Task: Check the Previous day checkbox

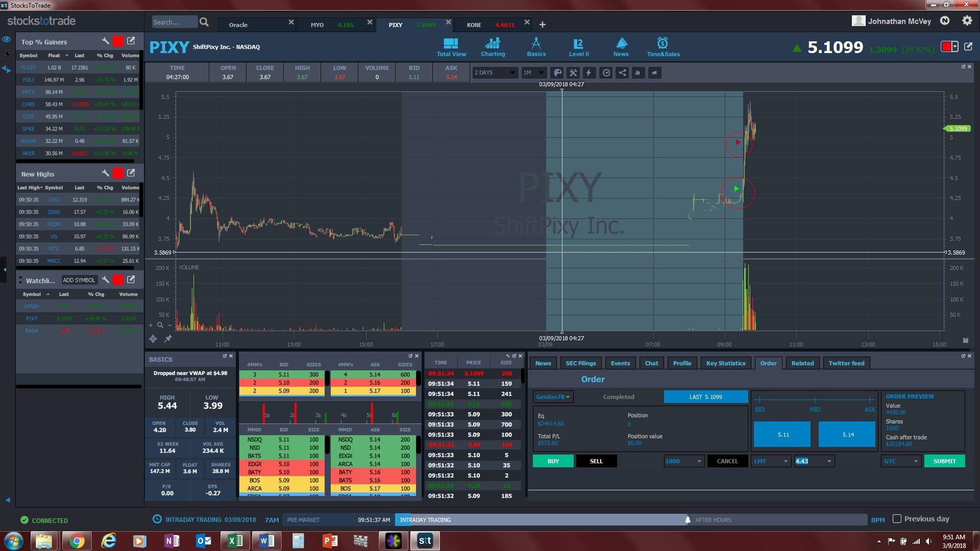Action: tap(897, 519)
